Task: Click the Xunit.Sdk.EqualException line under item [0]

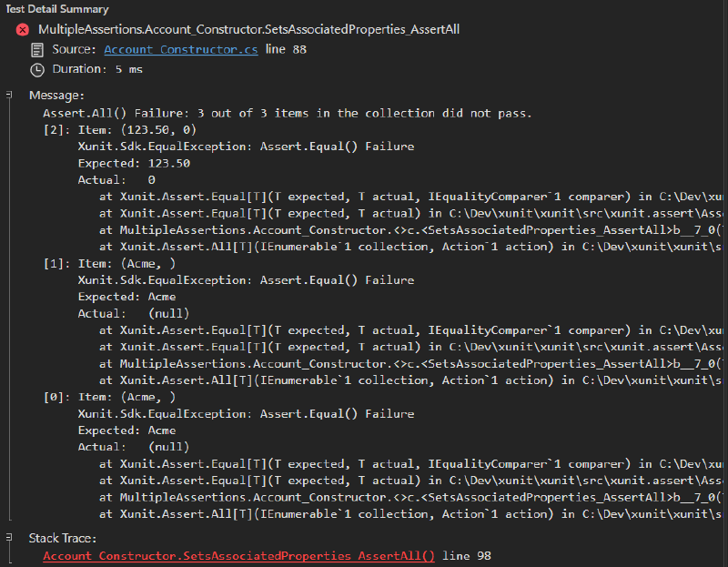Action: pyautogui.click(x=246, y=414)
